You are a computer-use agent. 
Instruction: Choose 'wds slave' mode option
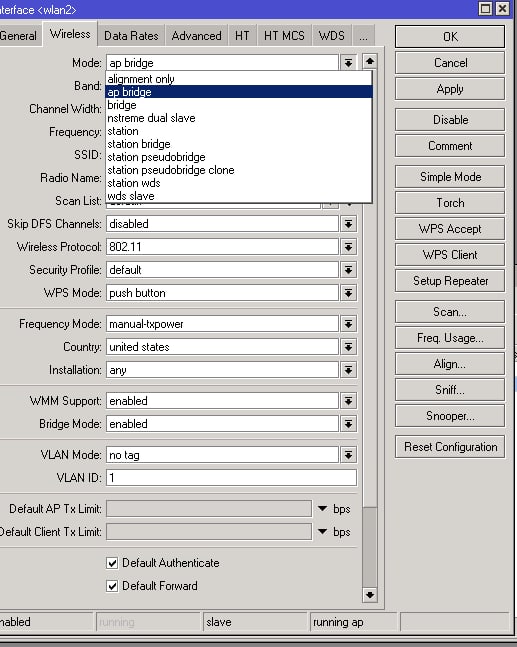(x=239, y=196)
